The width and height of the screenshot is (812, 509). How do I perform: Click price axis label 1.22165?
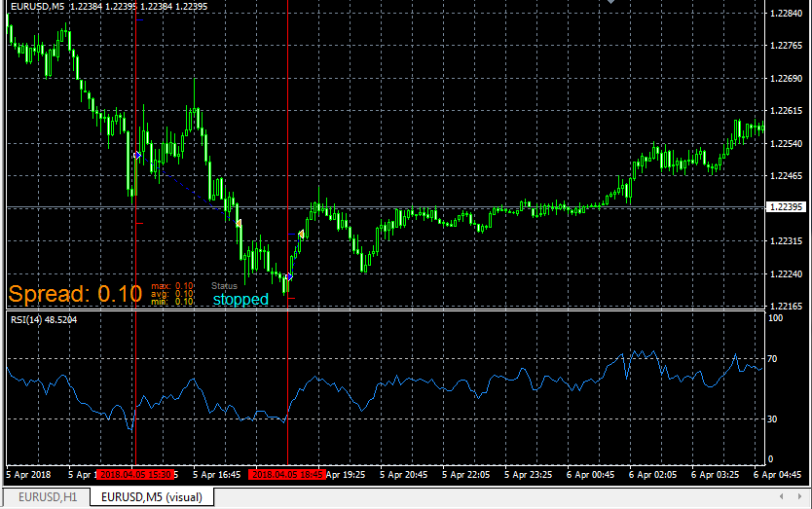tap(786, 306)
